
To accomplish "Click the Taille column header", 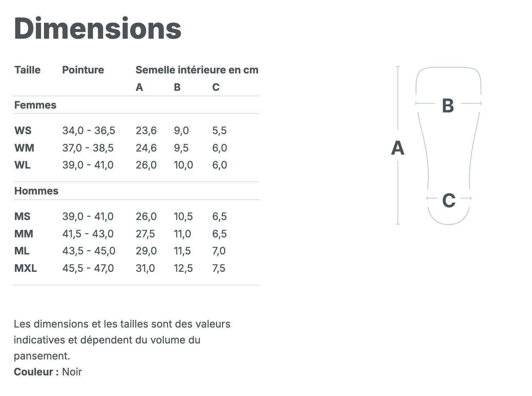I will (27, 70).
